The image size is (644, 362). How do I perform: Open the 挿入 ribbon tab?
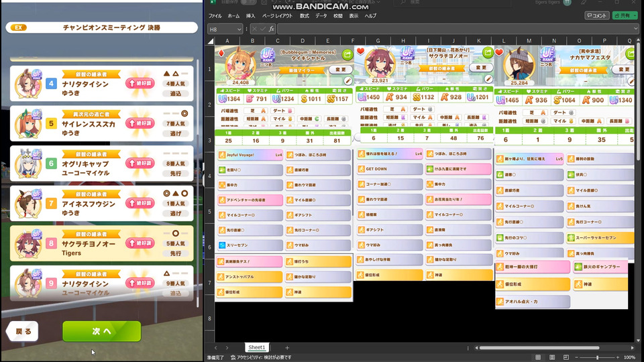tap(250, 16)
